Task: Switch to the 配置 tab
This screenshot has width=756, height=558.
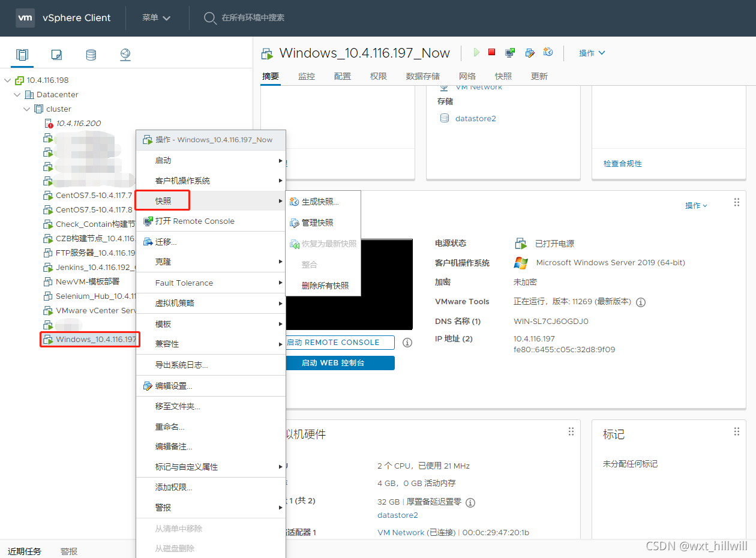Action: pyautogui.click(x=343, y=76)
